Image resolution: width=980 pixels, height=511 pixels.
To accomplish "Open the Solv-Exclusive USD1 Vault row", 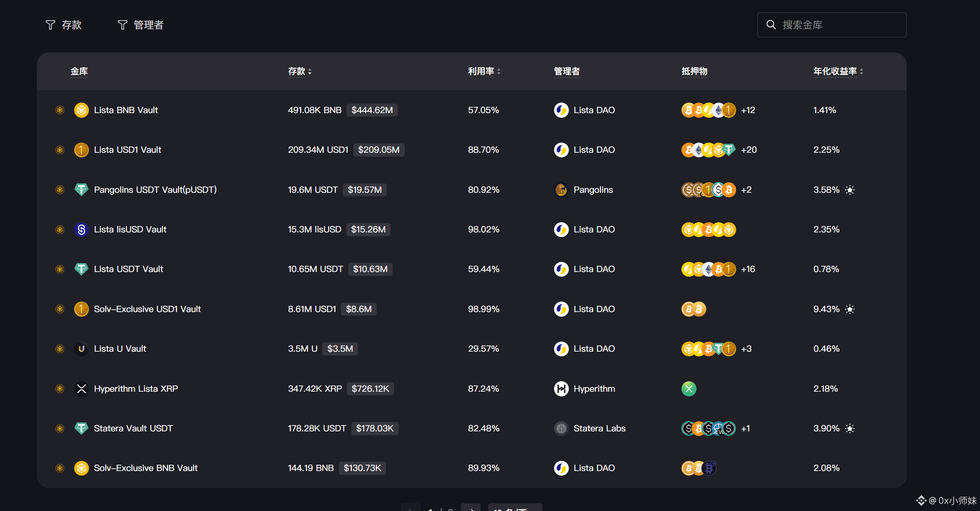I will [x=147, y=309].
